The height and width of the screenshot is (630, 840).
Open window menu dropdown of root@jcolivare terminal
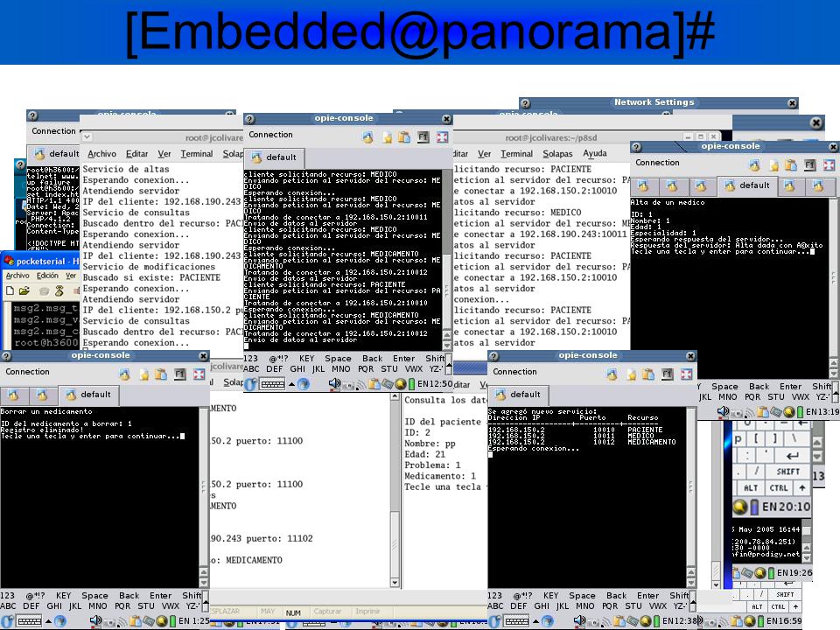(x=87, y=137)
